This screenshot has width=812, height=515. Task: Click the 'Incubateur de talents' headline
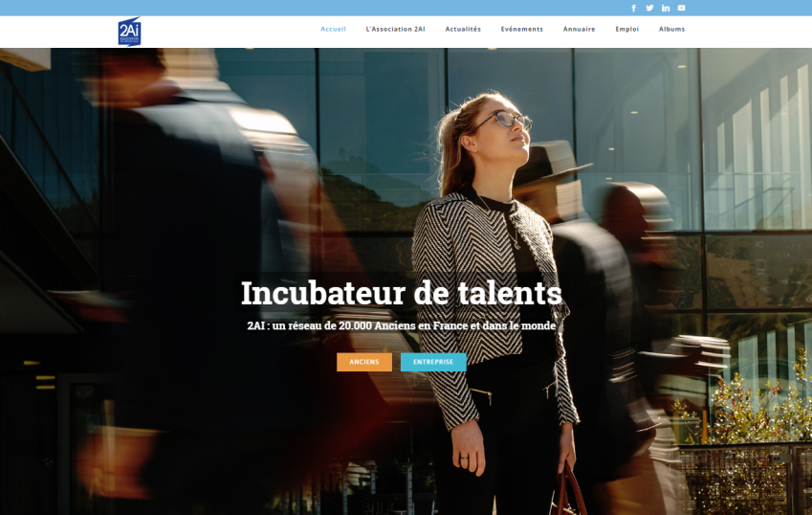402,293
